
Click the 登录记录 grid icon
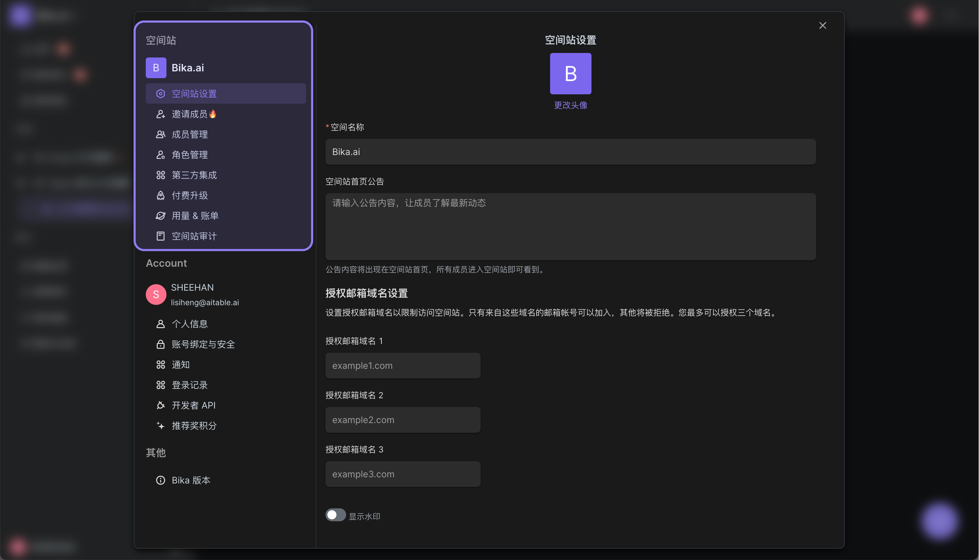pyautogui.click(x=160, y=385)
